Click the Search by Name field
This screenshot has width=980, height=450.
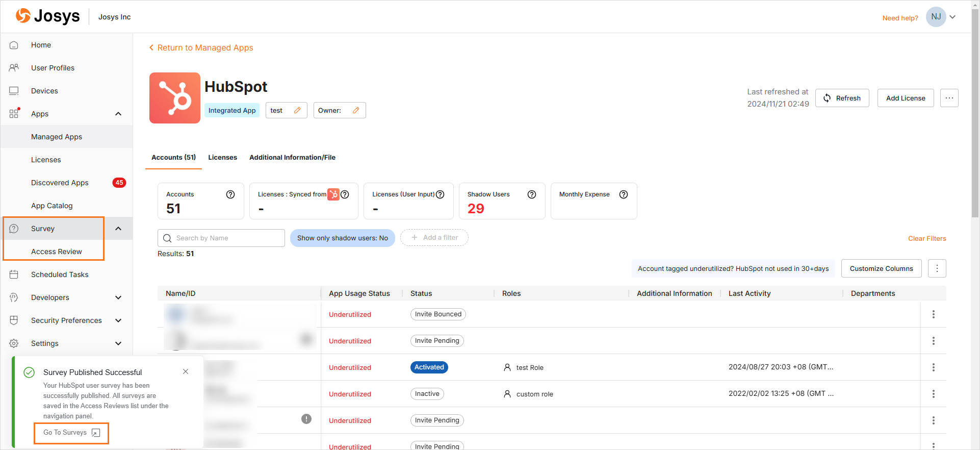[x=221, y=238]
